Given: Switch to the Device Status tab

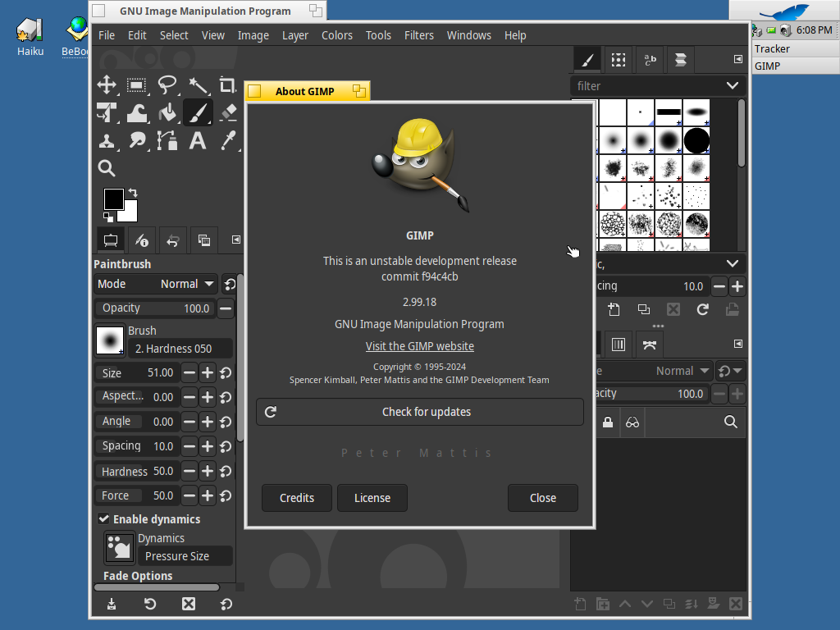Looking at the screenshot, I should [141, 240].
